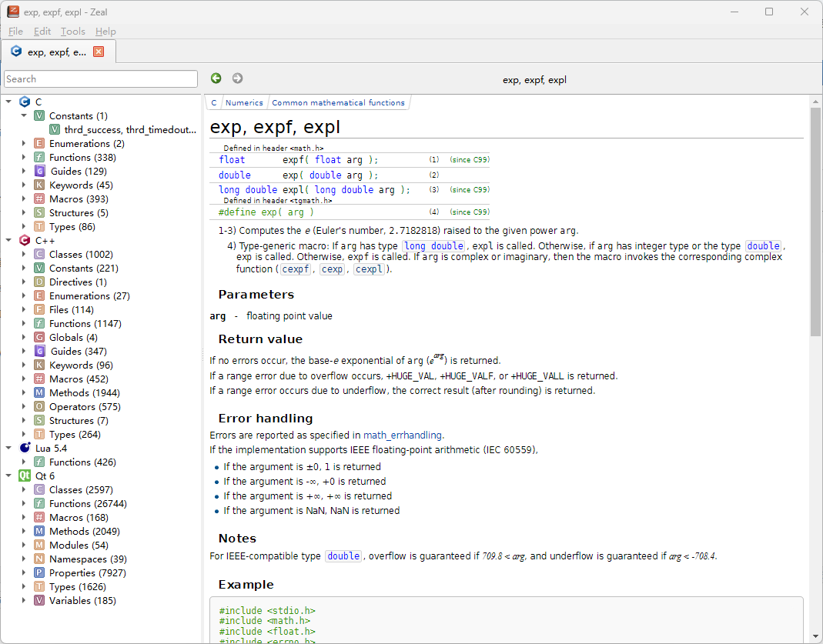The width and height of the screenshot is (823, 644).
Task: Click the icon beside C Types (86)
Action: 39,226
